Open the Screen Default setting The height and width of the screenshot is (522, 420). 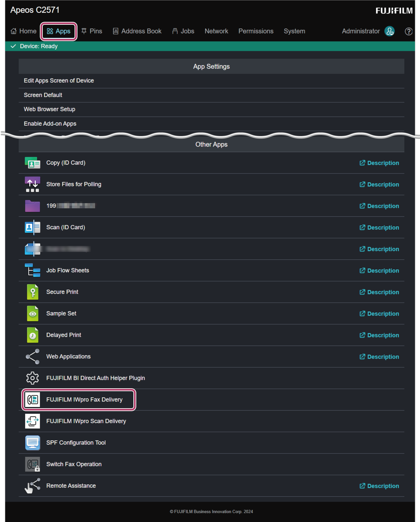tap(211, 95)
